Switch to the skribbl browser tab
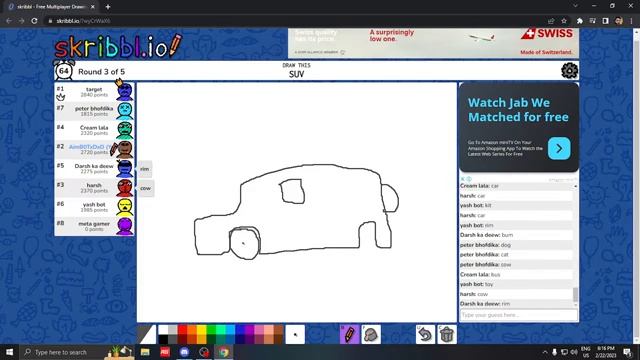This screenshot has width=640, height=360. (51, 7)
